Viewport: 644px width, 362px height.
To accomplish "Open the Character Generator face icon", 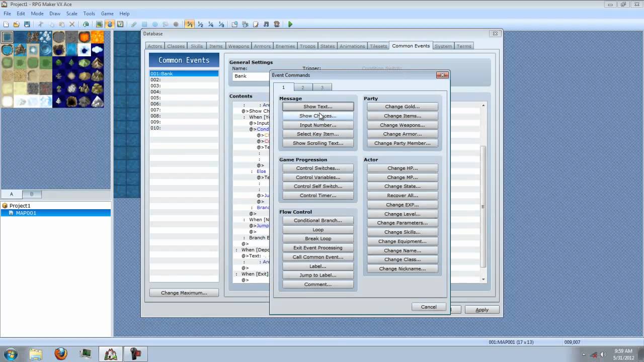I will [277, 24].
